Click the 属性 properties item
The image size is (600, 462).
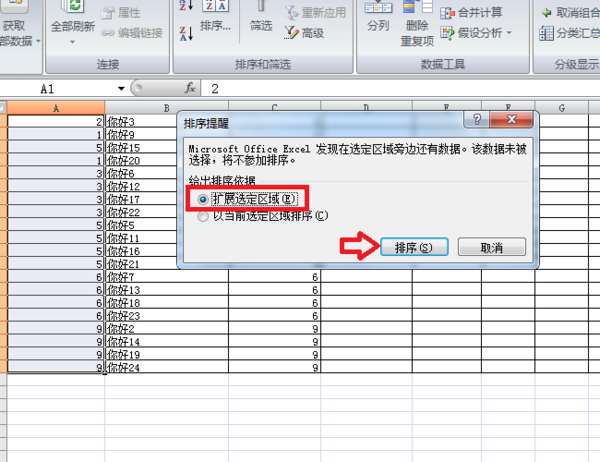point(122,13)
